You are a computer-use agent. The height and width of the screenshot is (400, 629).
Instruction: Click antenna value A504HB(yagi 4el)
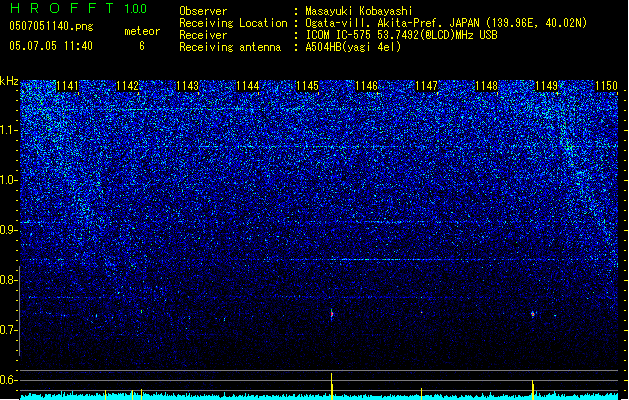[353, 47]
